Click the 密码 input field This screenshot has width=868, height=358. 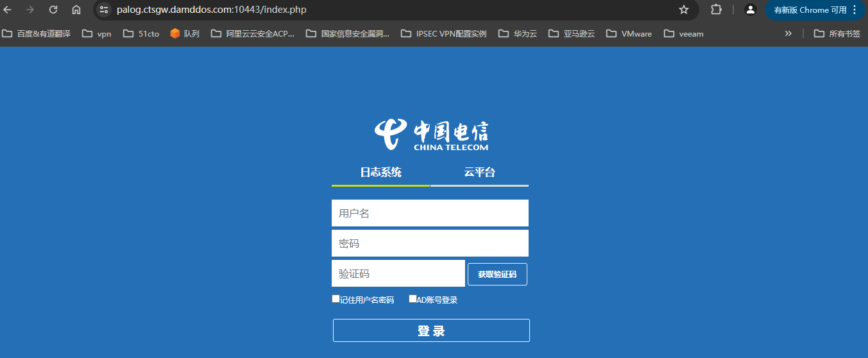430,243
